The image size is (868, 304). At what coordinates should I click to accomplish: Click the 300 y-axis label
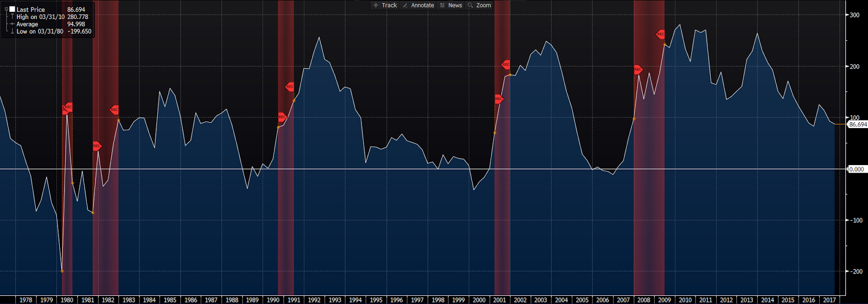[x=854, y=15]
